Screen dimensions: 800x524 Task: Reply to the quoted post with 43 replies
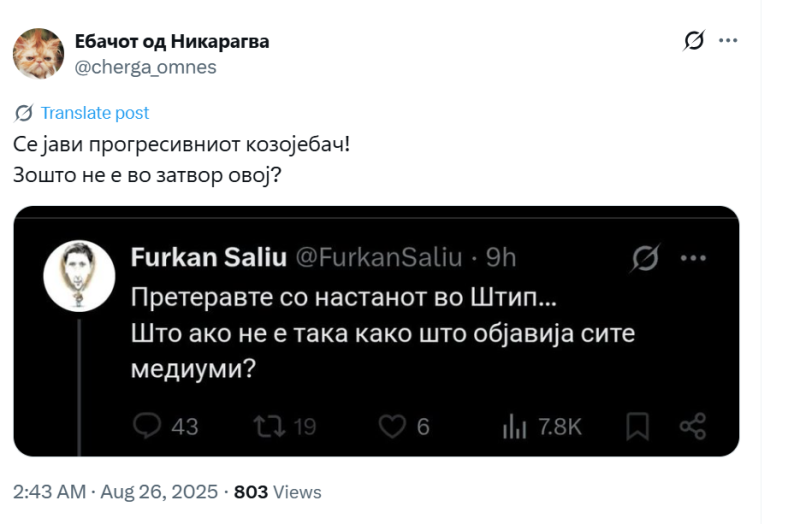pyautogui.click(x=148, y=426)
